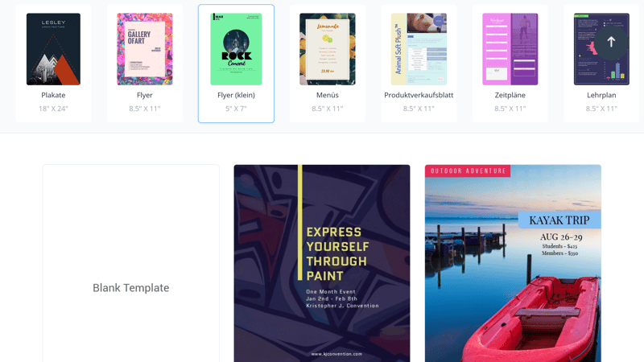Choose the Flyer (klein) category card
The width and height of the screenshot is (644, 362).
coord(236,64)
